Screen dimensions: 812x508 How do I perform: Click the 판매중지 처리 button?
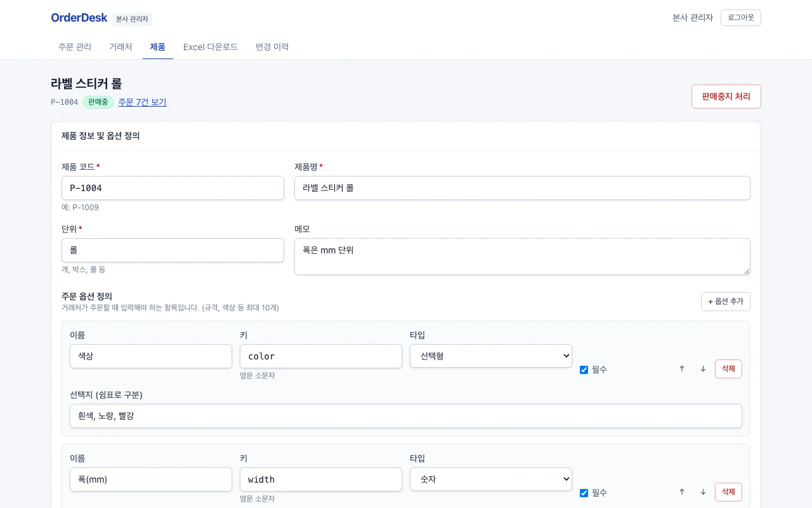[726, 97]
